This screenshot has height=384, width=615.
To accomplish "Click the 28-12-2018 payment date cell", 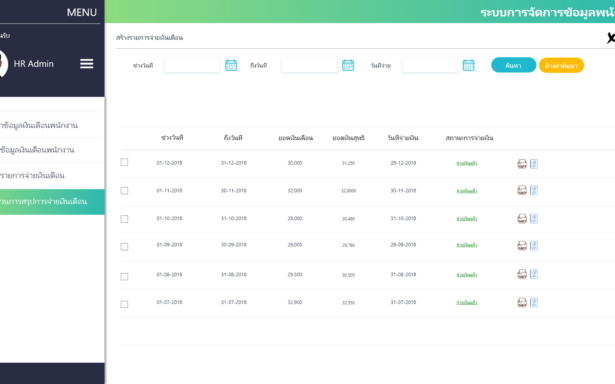I will (403, 163).
